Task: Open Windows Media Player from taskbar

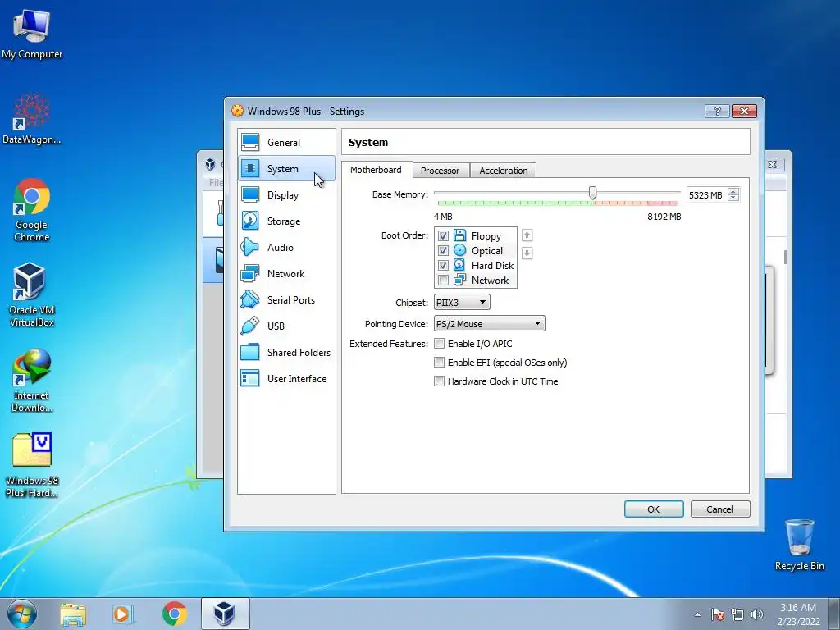Action: [122, 614]
